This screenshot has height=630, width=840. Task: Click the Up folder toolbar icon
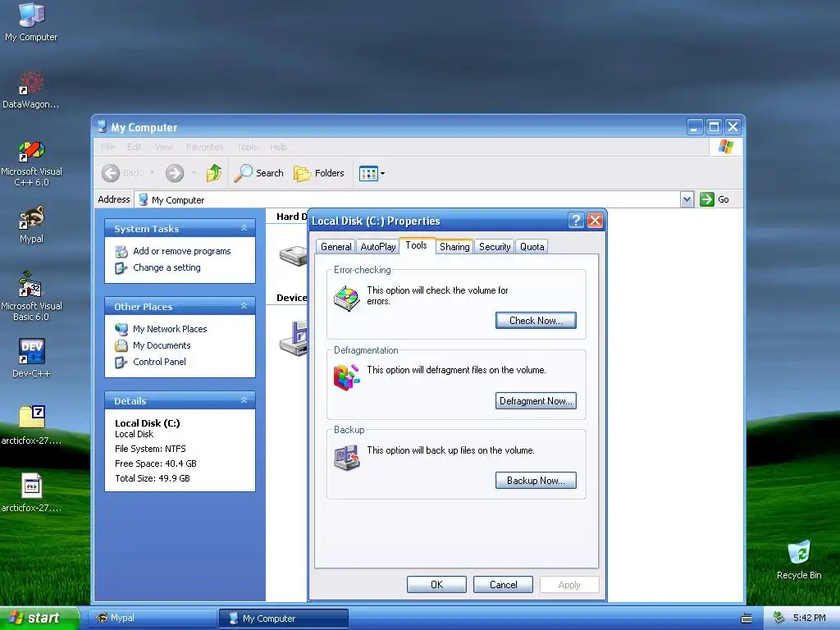(214, 173)
